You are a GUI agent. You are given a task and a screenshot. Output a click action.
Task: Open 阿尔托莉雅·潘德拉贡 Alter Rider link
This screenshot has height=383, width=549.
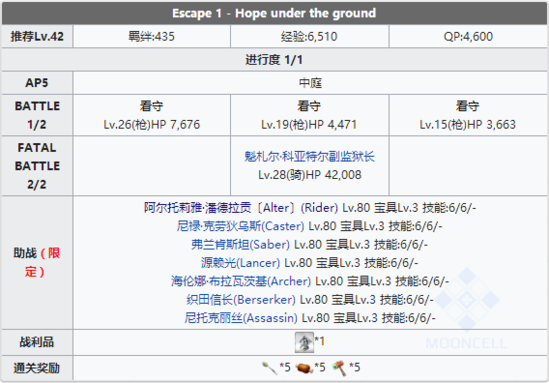pos(241,208)
